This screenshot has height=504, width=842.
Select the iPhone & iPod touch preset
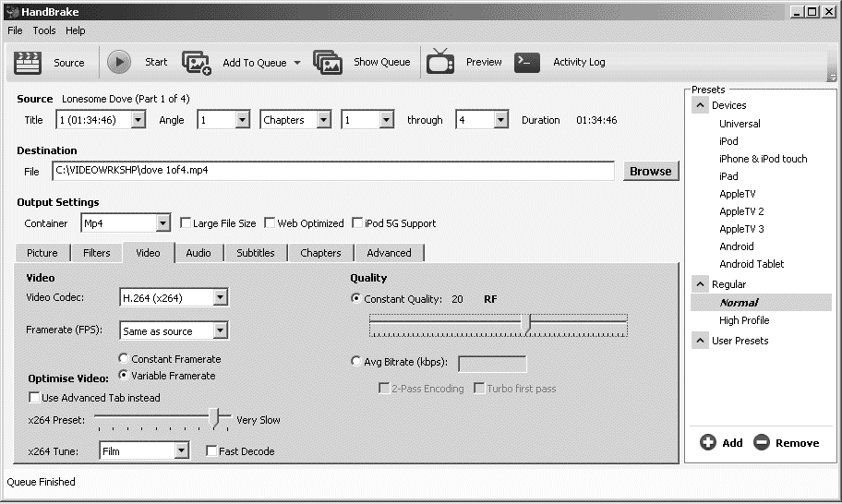point(763,159)
